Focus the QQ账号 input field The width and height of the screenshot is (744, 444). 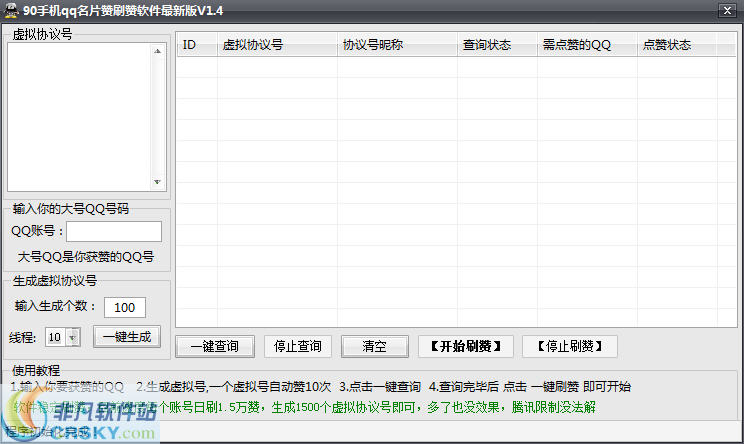114,231
